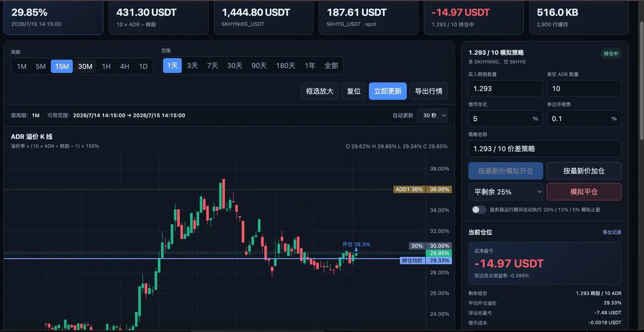
Task: Edit the 买入韩股数量 field
Action: coord(505,89)
